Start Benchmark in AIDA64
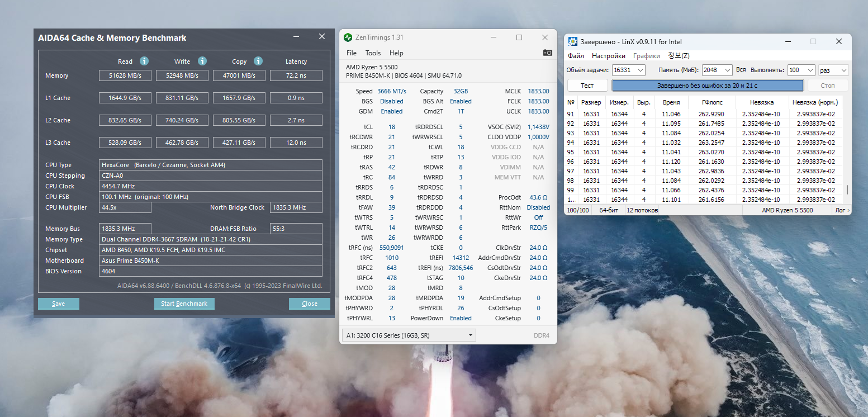The width and height of the screenshot is (868, 417). (x=184, y=304)
